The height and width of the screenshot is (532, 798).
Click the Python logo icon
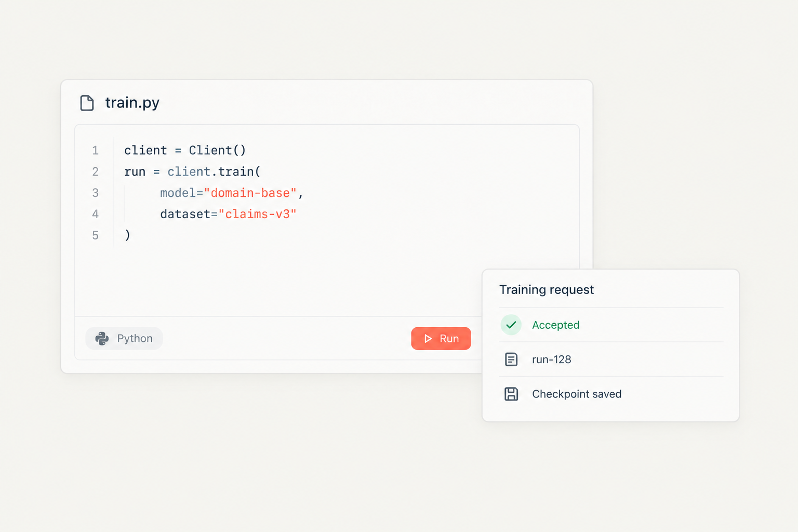pos(102,339)
